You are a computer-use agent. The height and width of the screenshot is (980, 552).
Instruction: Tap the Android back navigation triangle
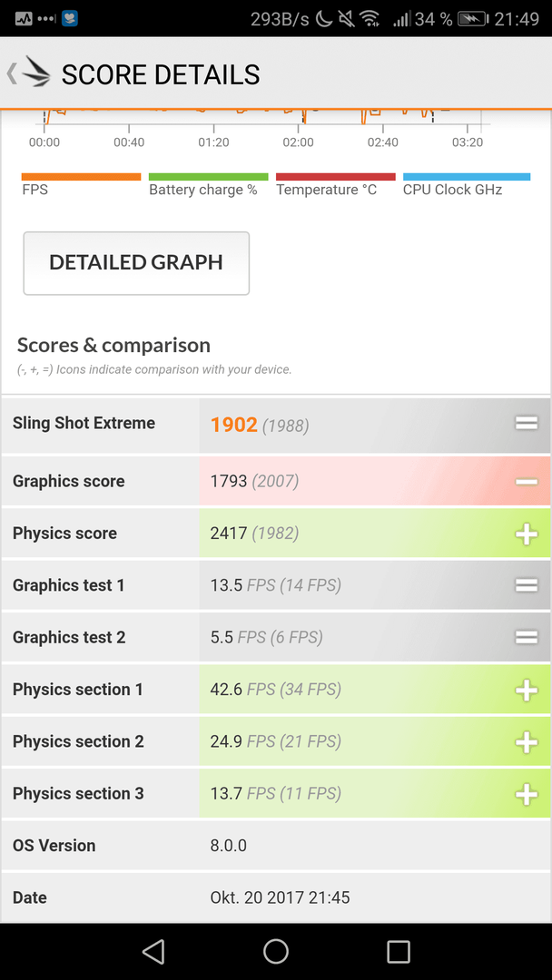pos(153,951)
